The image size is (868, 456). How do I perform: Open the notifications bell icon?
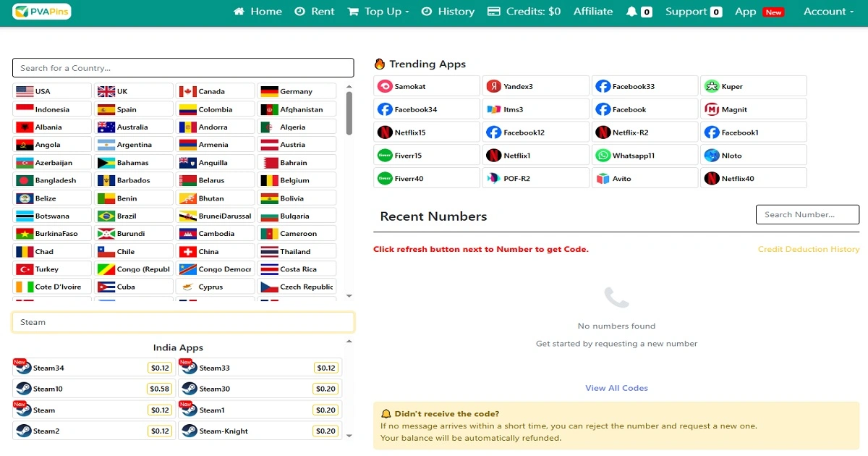(x=631, y=12)
